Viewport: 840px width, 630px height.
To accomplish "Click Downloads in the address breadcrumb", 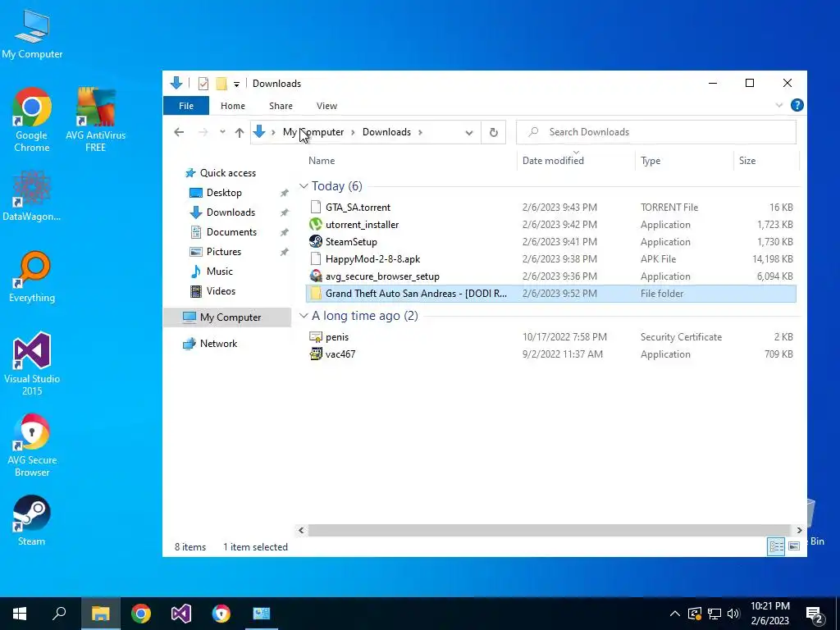I will click(386, 132).
